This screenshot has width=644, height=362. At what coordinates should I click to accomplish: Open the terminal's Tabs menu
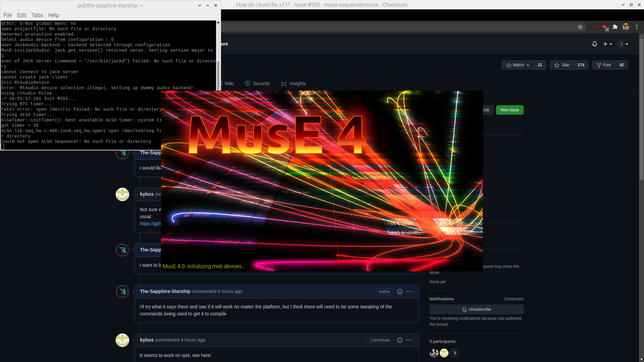pyautogui.click(x=37, y=15)
